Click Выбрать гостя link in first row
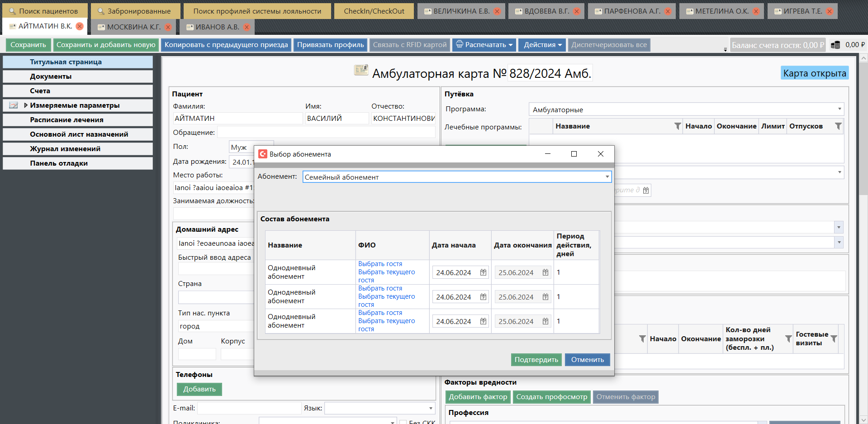The height and width of the screenshot is (424, 868). click(x=380, y=264)
